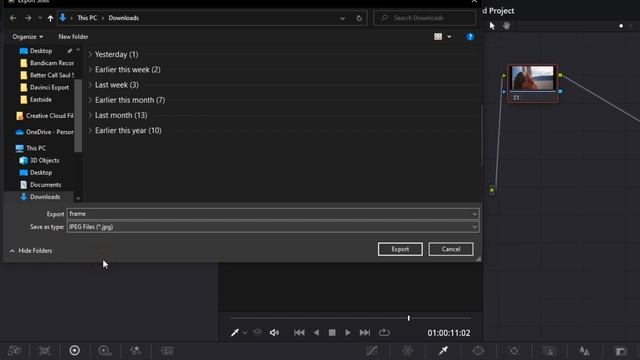Open view options dropdown arrow
Image resolution: width=640 pixels, height=360 pixels.
[x=449, y=37]
